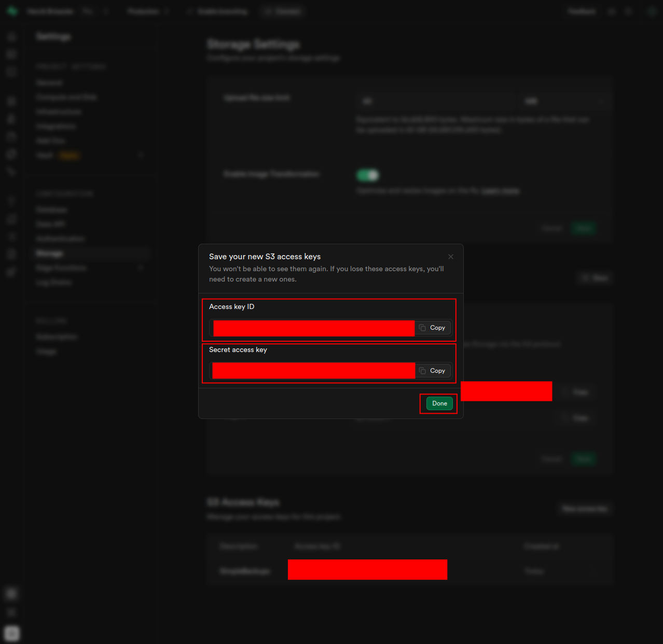
Task: Close the S3 access keys dialog with X
Action: (x=451, y=257)
